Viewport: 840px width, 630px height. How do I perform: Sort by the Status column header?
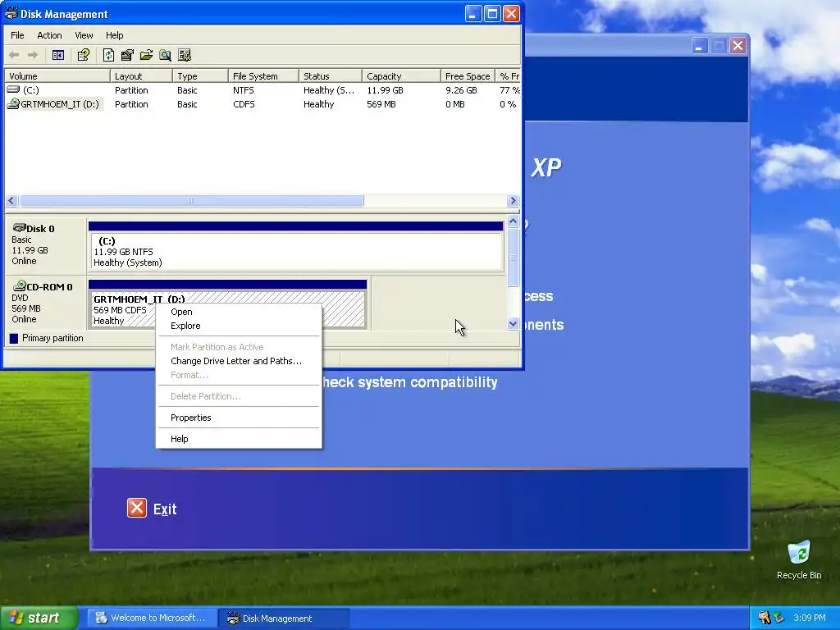point(331,76)
